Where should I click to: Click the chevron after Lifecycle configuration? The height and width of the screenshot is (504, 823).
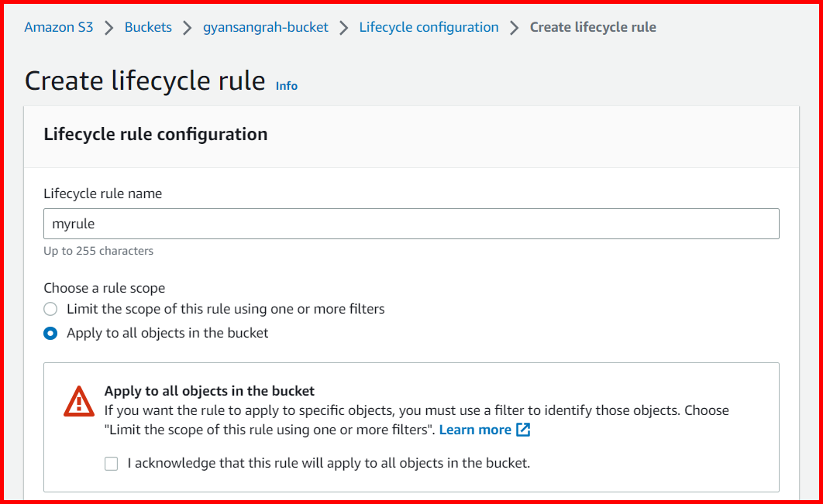coord(513,26)
